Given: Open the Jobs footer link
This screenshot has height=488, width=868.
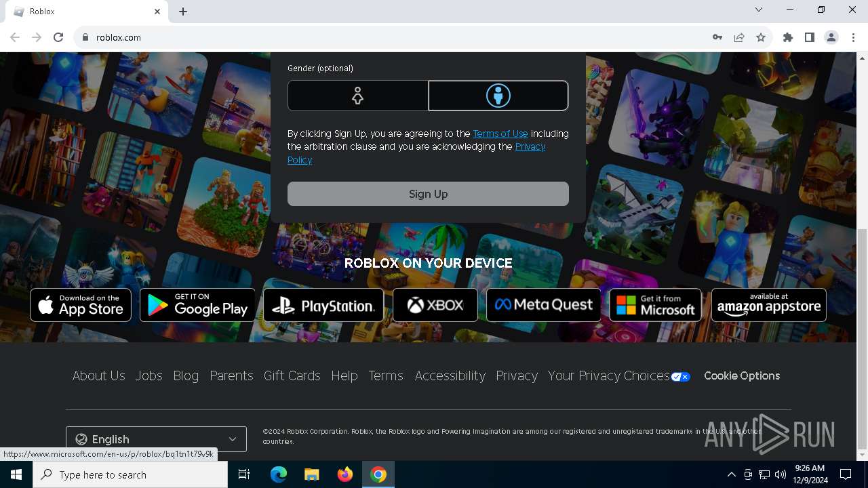Looking at the screenshot, I should coord(149,375).
